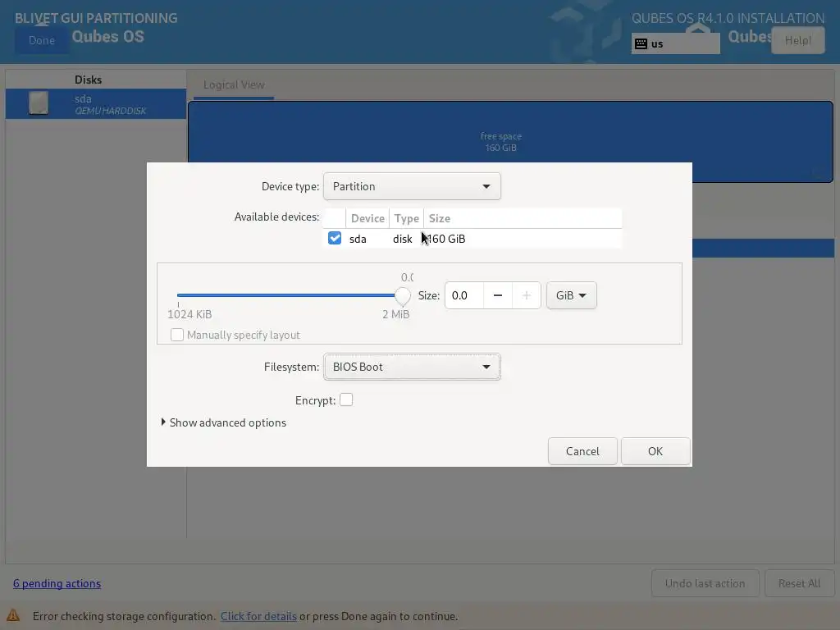
Task: Select the sda disk in Disks list
Action: (x=96, y=104)
